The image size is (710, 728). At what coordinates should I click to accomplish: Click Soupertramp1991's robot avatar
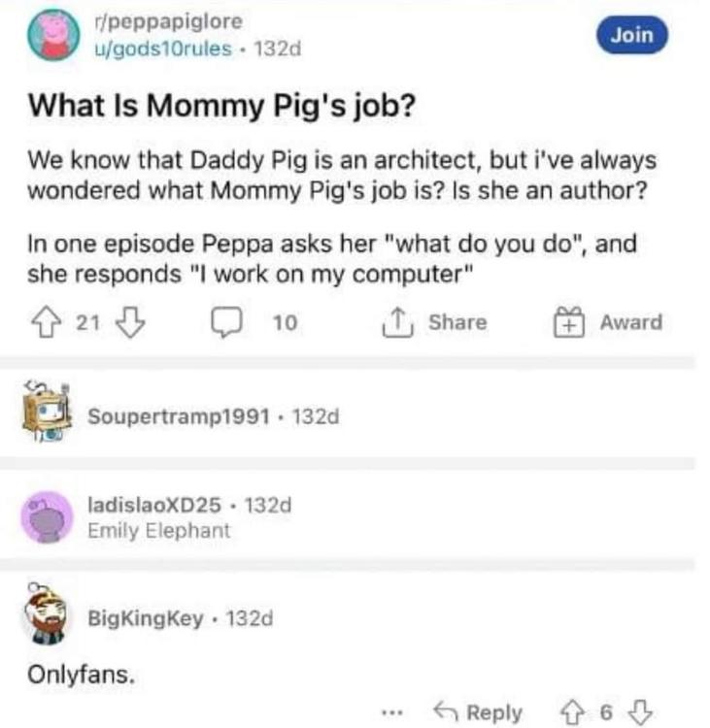46,413
